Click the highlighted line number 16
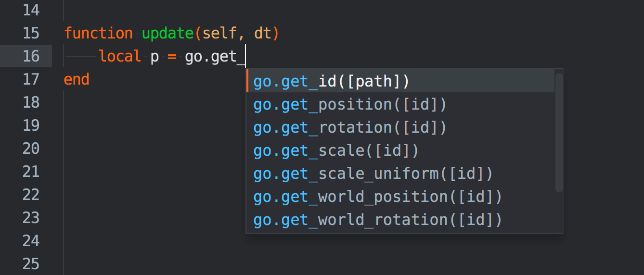This screenshot has height=275, width=644. [31, 56]
